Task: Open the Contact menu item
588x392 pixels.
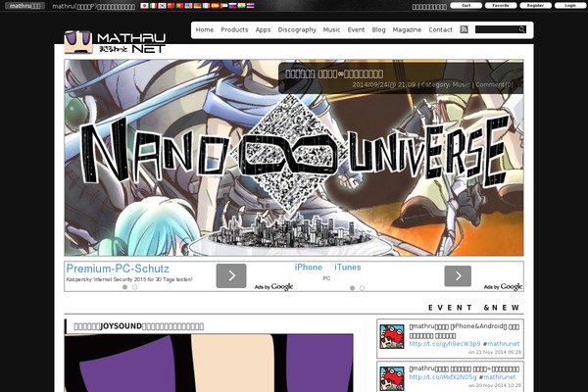Action: 440,29
